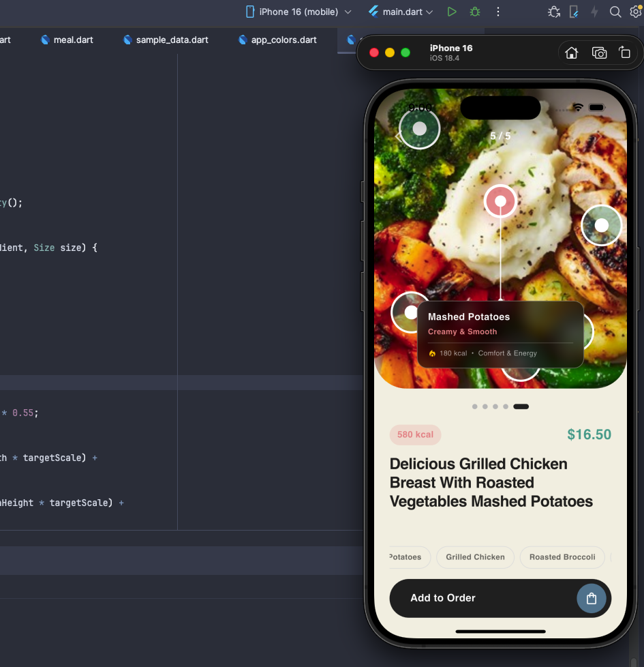Select the Grilled Chicken ingredient chip
Image resolution: width=644 pixels, height=667 pixels.
475,557
